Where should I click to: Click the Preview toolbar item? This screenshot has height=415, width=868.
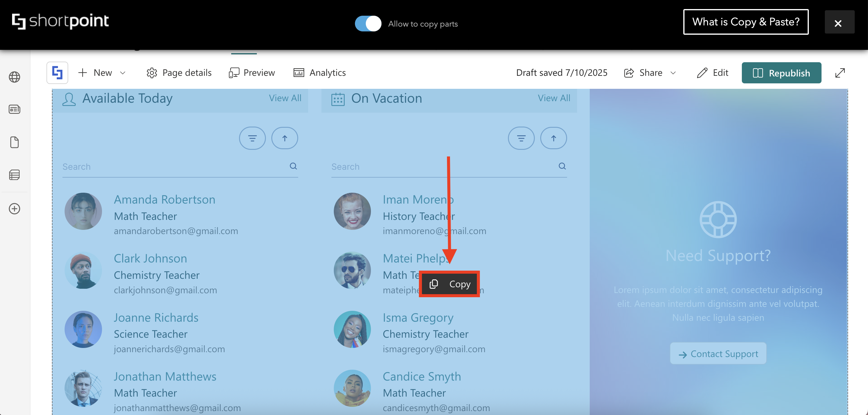coord(252,73)
